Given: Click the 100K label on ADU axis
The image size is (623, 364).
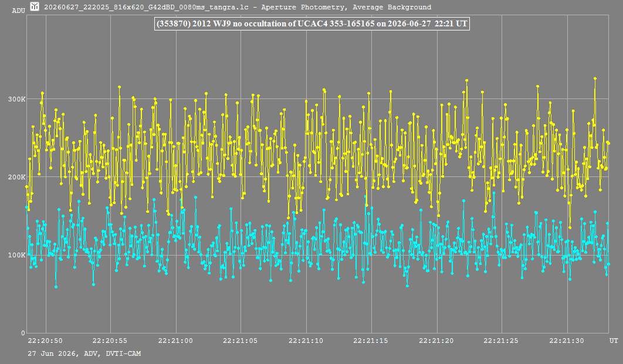Looking at the screenshot, I should (x=16, y=255).
